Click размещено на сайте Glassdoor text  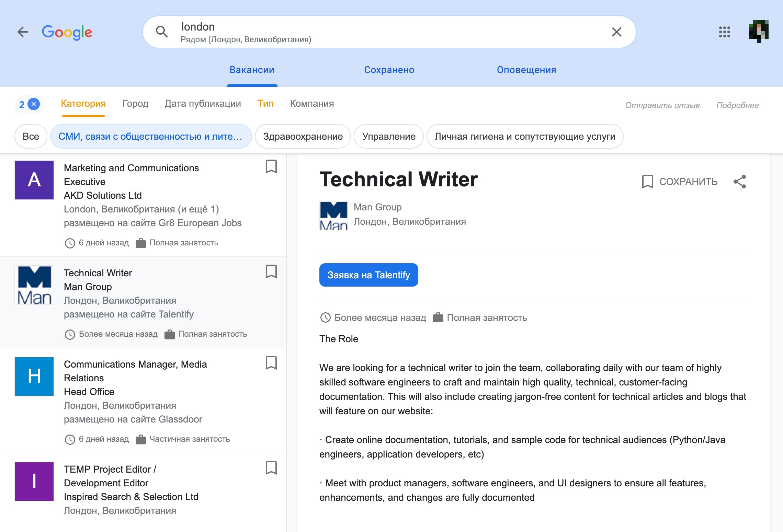133,419
